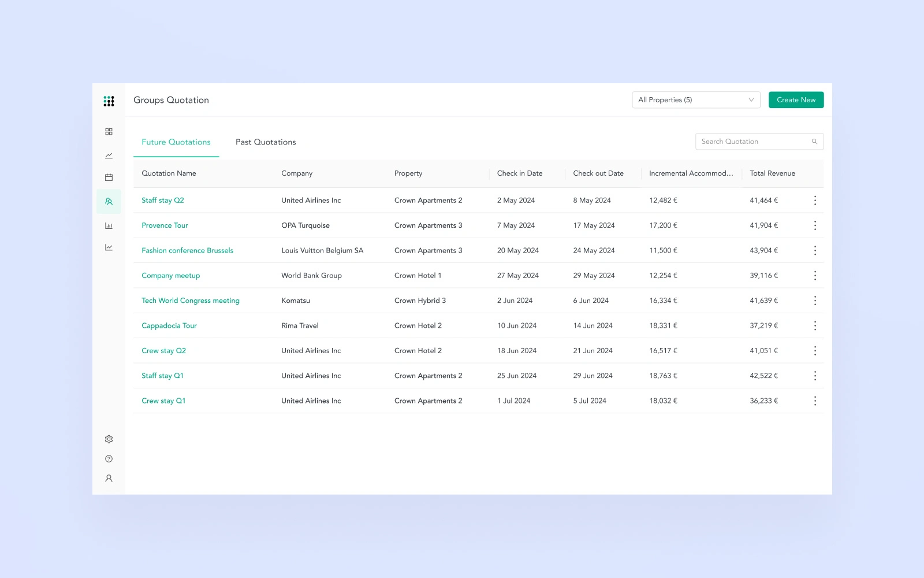The width and height of the screenshot is (924, 578).
Task: Open settings gear icon in sidebar
Action: pyautogui.click(x=109, y=439)
